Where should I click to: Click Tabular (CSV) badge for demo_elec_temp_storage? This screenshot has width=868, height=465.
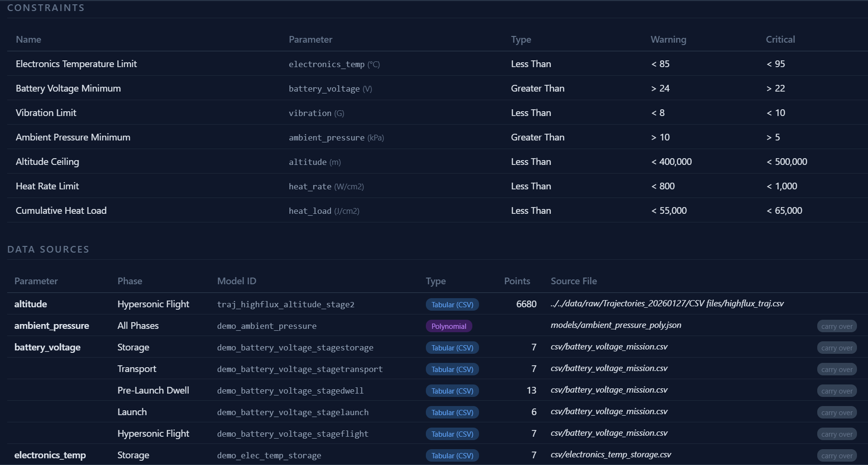pyautogui.click(x=452, y=456)
